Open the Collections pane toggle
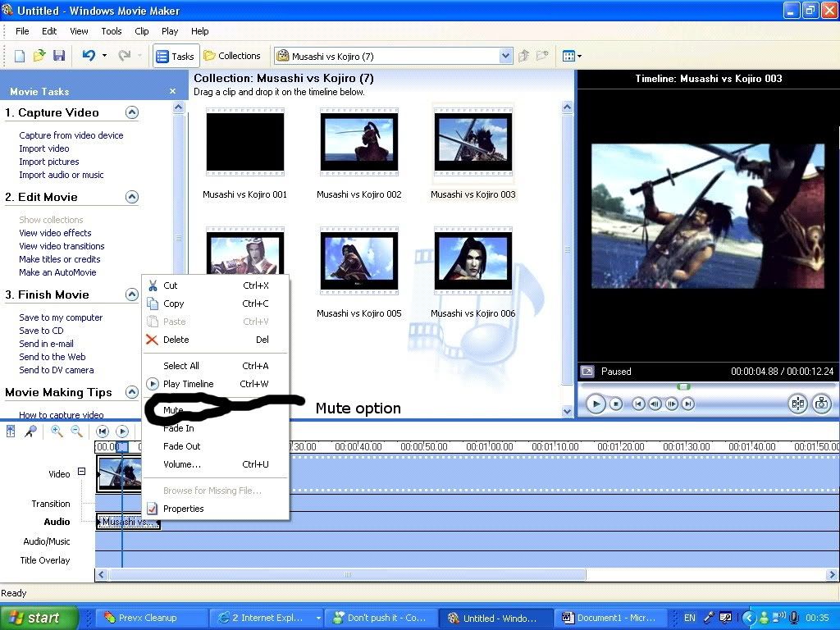The image size is (840, 630). (233, 56)
